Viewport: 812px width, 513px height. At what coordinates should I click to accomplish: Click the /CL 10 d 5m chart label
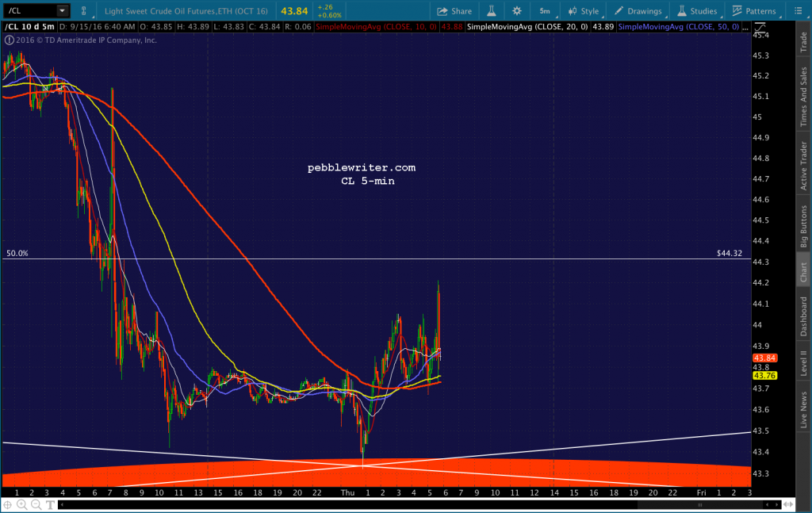(x=29, y=27)
